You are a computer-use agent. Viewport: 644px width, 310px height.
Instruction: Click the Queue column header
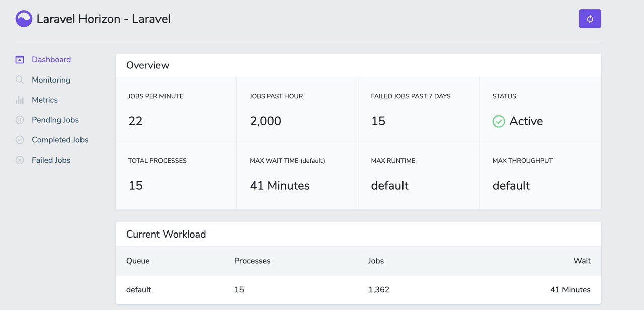point(138,261)
